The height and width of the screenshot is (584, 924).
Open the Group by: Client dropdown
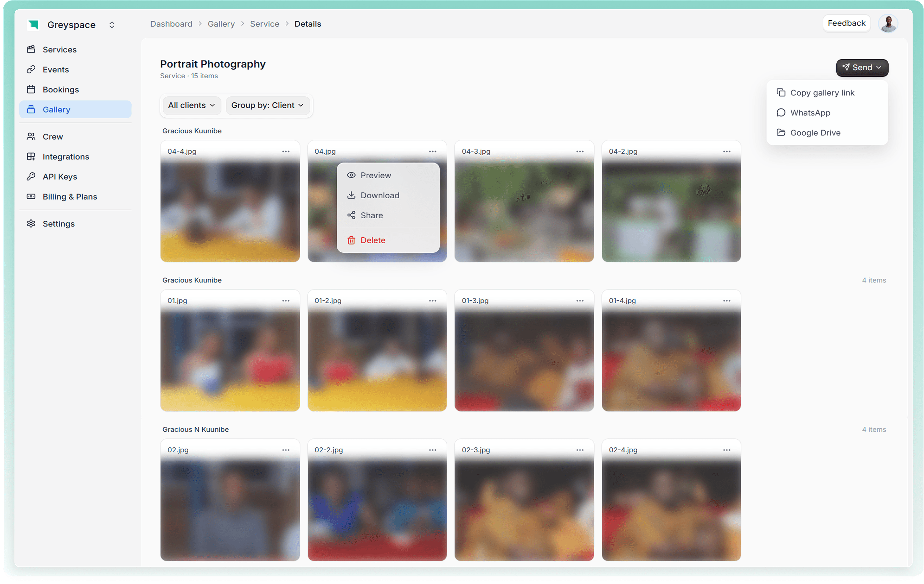pyautogui.click(x=267, y=105)
